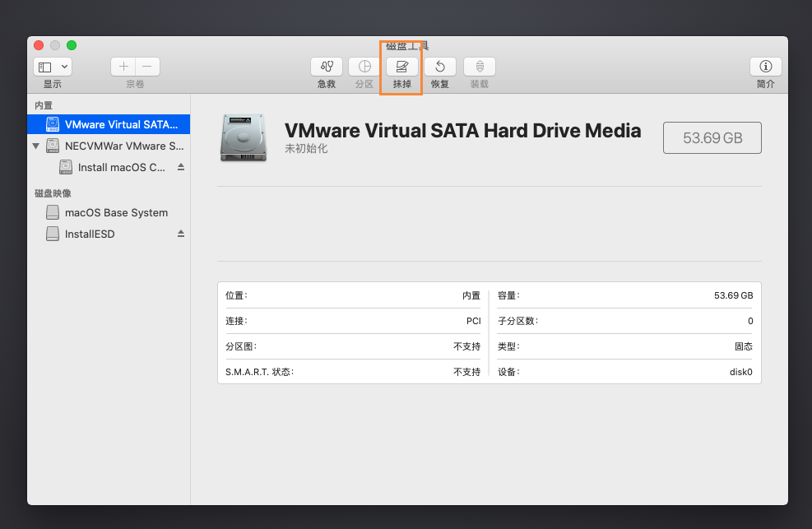Click the remove volume minus button
Image resolution: width=812 pixels, height=529 pixels.
tap(147, 67)
